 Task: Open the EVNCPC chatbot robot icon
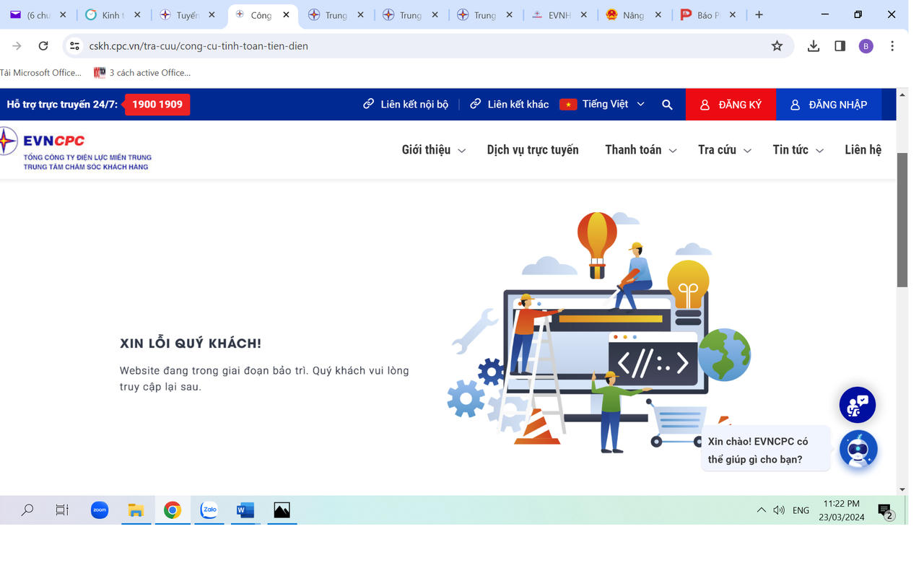point(858,450)
